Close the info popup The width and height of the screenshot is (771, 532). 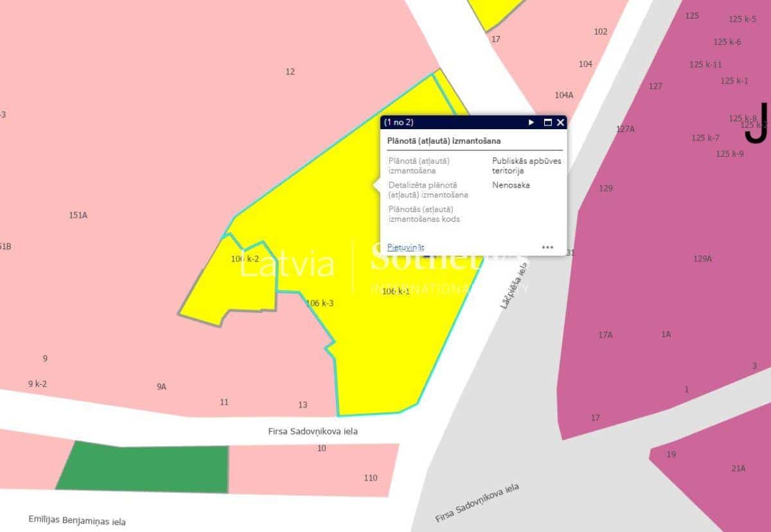tap(560, 122)
